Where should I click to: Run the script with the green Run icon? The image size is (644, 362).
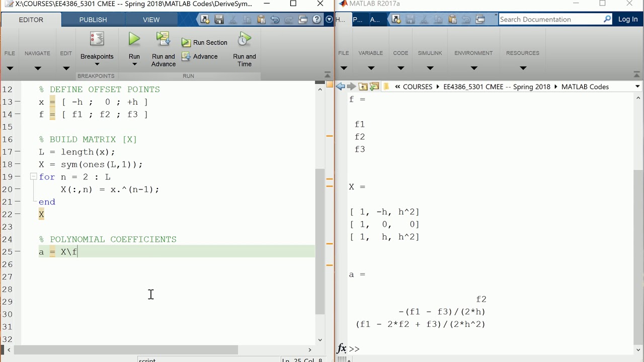coord(134,39)
